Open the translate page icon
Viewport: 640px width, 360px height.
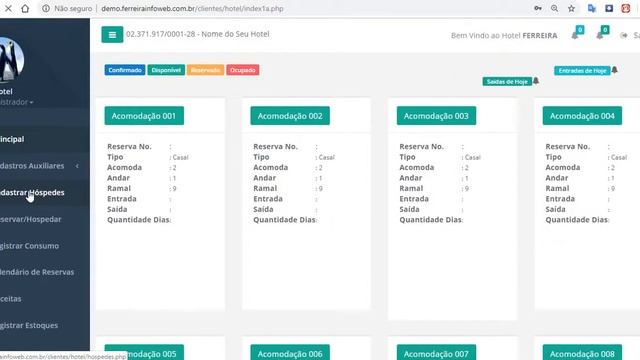592,8
